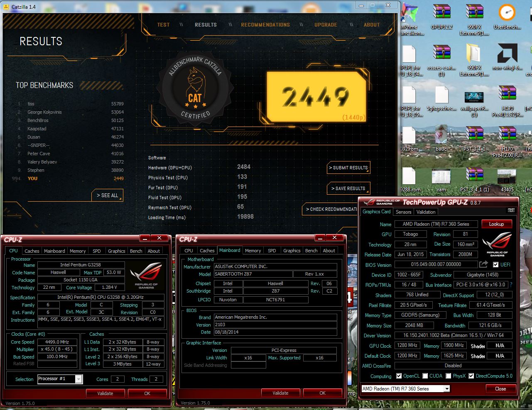Open the H170 Pro4(2.00) archive
The height and width of the screenshot is (410, 532).
pos(507,142)
